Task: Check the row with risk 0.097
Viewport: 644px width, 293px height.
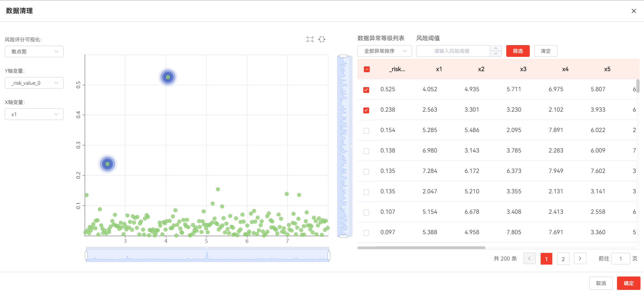Action: (366, 233)
